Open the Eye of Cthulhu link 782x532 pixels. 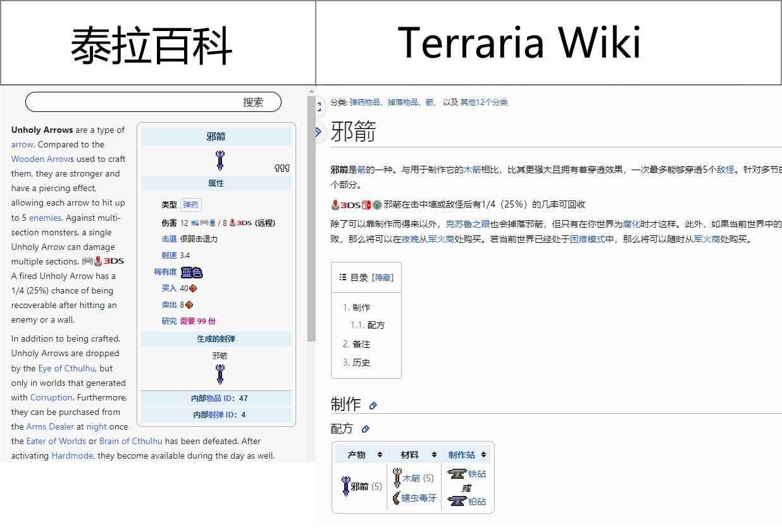(67, 368)
